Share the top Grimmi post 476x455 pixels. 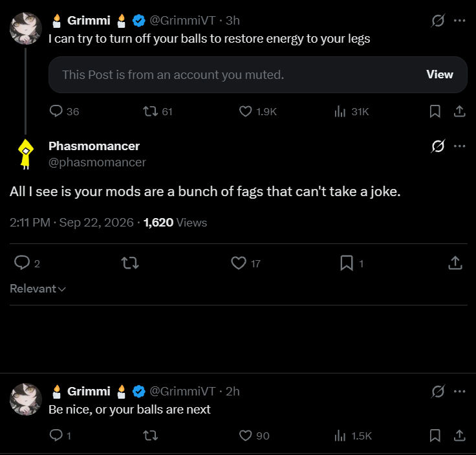click(x=460, y=111)
